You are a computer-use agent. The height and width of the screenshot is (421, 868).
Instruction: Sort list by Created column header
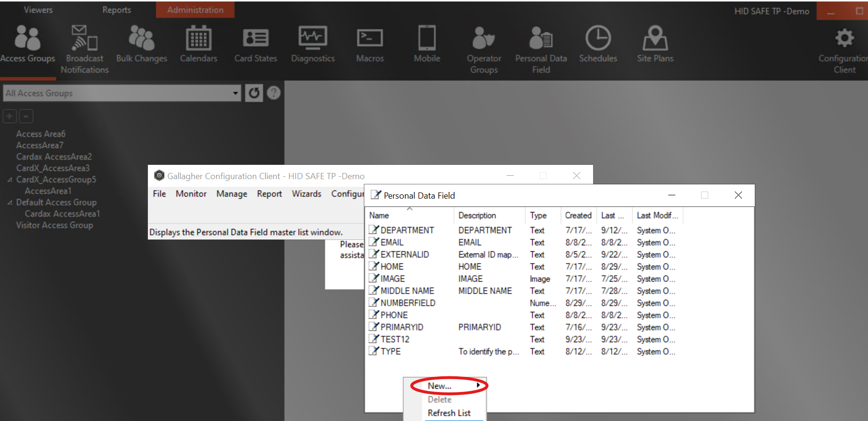pyautogui.click(x=578, y=215)
